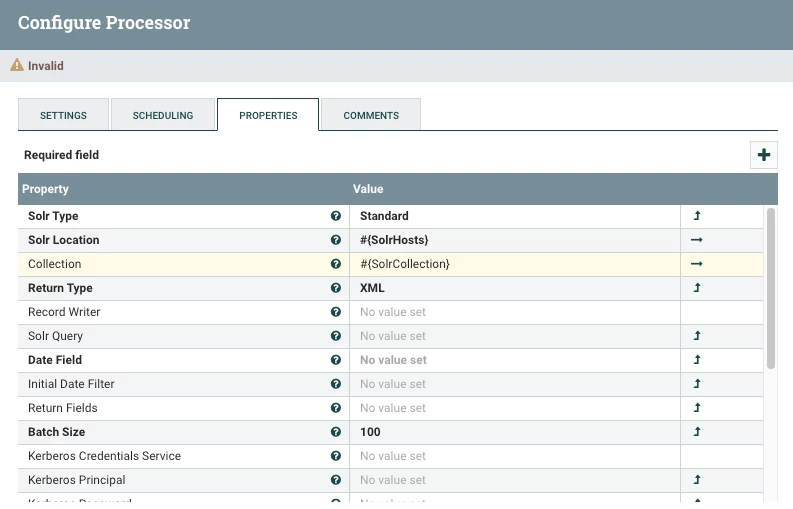Follow the arrow icon for Collection parameter

[x=696, y=264]
